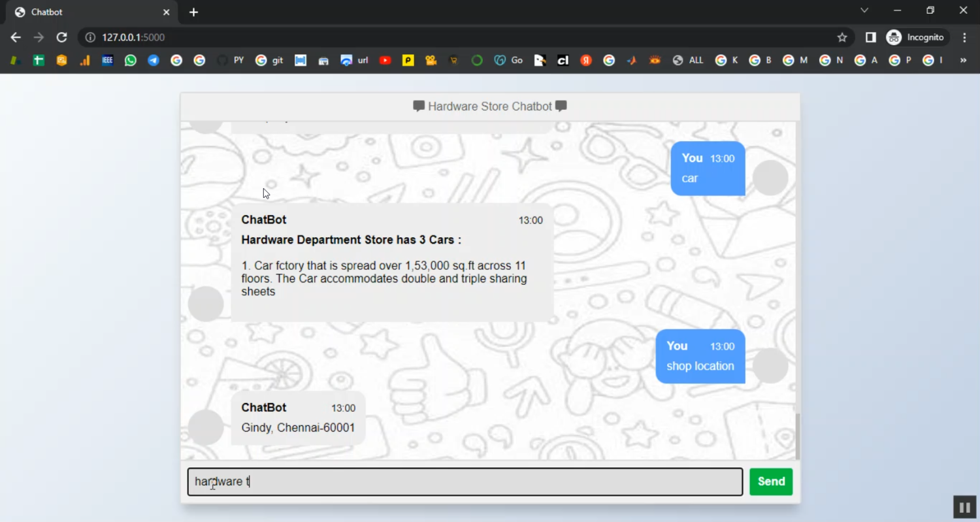Viewport: 980px width, 522px height.
Task: Click the "car" user message bubble
Action: [x=708, y=169]
